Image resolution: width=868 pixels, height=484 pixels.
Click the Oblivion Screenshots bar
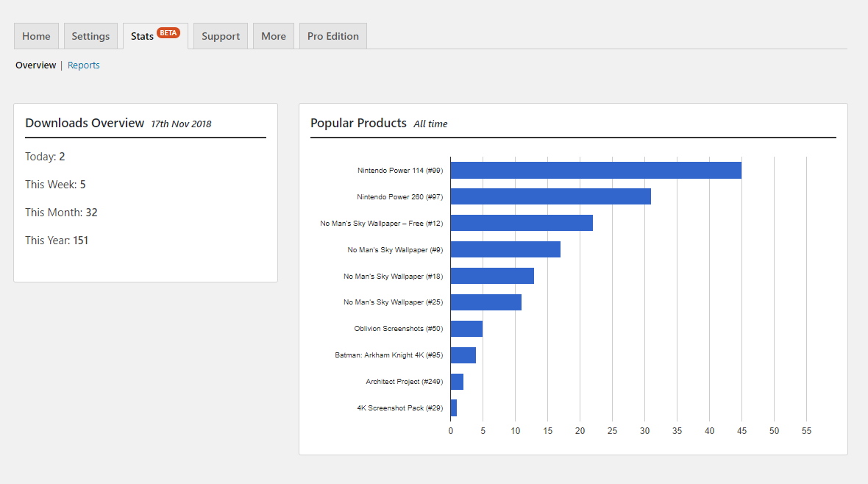pos(466,329)
